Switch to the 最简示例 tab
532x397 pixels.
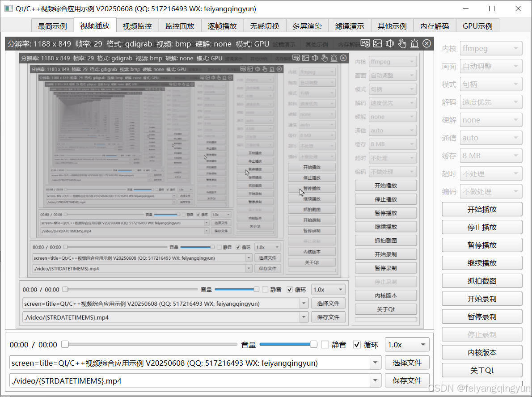pyautogui.click(x=52, y=26)
